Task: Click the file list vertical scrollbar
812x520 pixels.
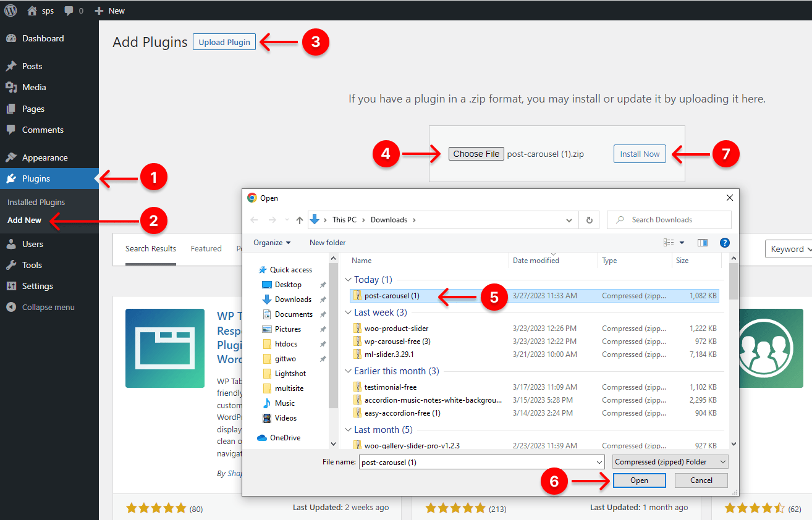Action: pyautogui.click(x=734, y=351)
